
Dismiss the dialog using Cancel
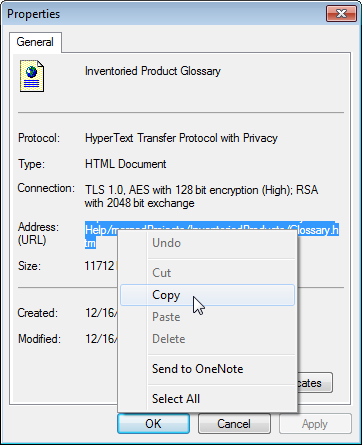234,424
